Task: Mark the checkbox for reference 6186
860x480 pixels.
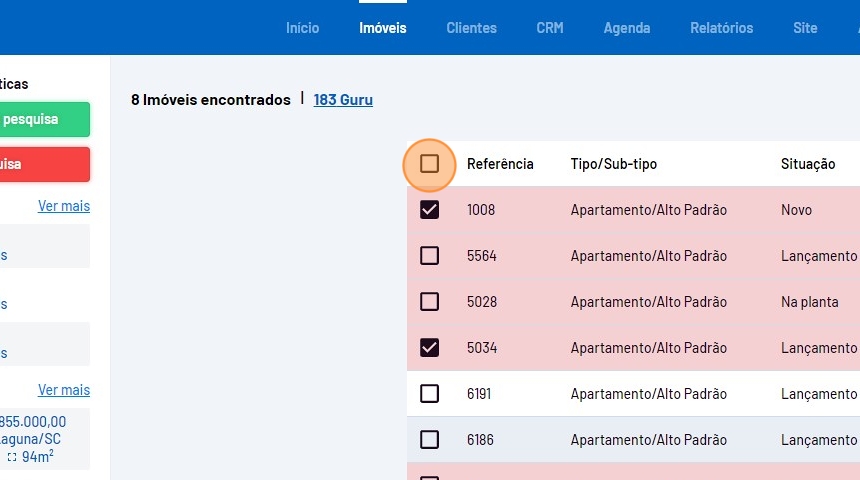Action: (x=429, y=440)
